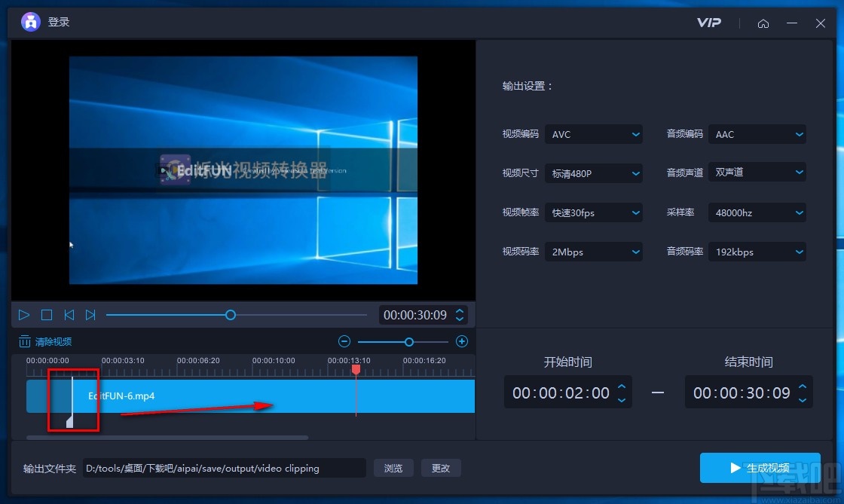This screenshot has width=844, height=504.
Task: Click the video preview thumbnail
Action: coord(243,170)
